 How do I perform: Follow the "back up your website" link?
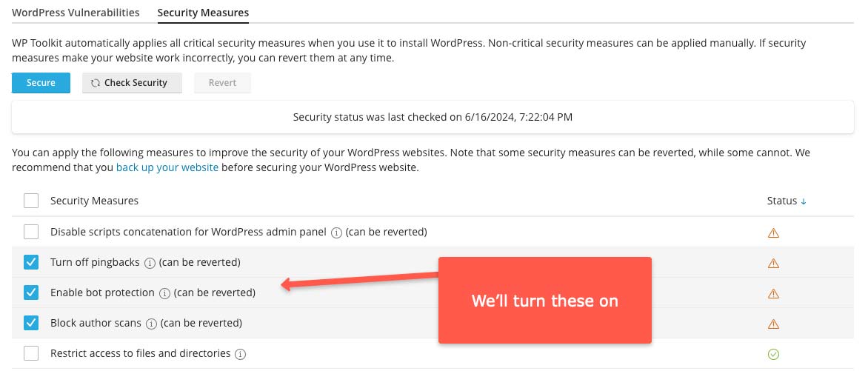(167, 167)
